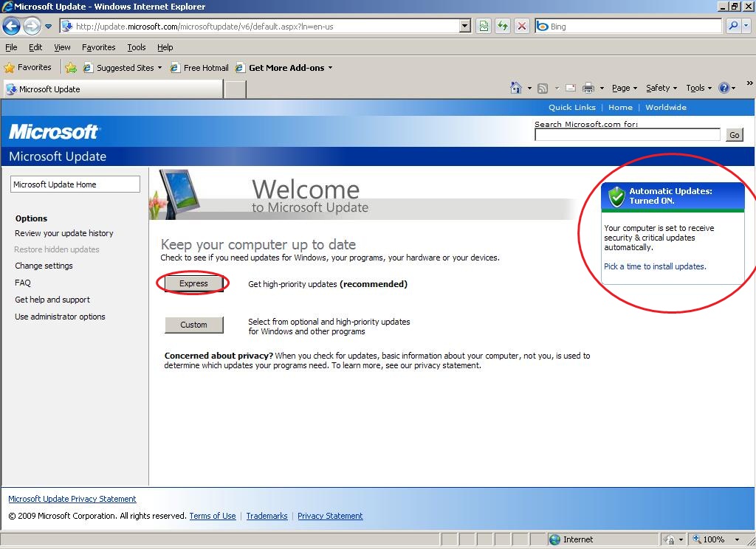Image resolution: width=756 pixels, height=549 pixels.
Task: Select the Microsoft Update tab
Action: (x=113, y=89)
